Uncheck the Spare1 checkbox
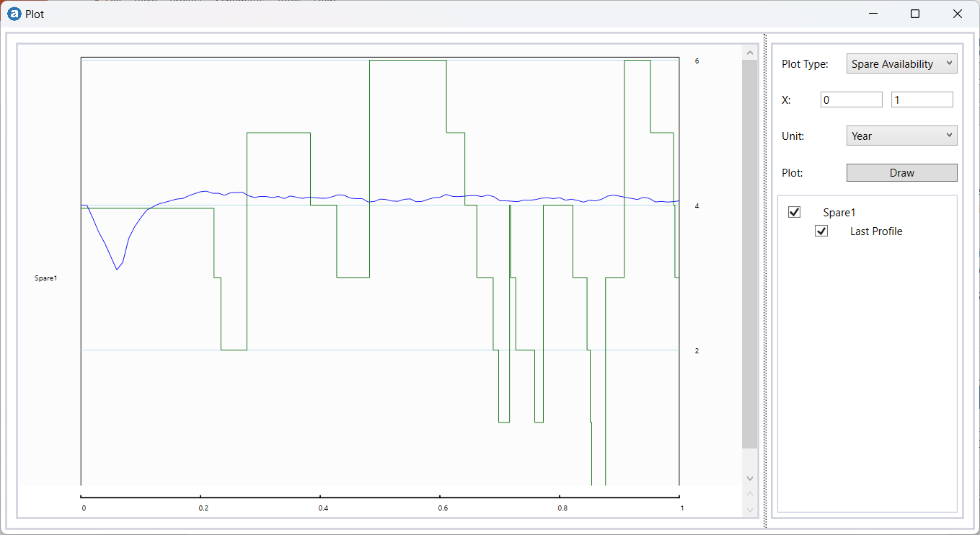This screenshot has height=535, width=980. pyautogui.click(x=795, y=212)
